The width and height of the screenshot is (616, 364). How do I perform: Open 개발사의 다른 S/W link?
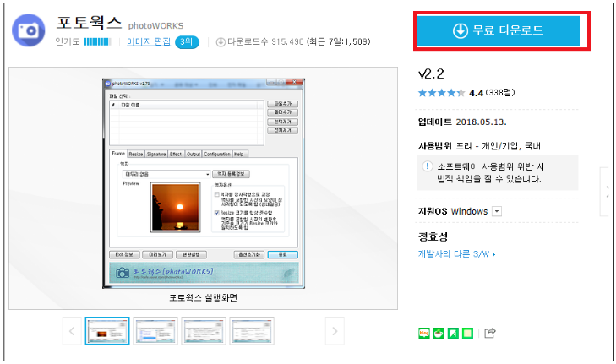[456, 254]
